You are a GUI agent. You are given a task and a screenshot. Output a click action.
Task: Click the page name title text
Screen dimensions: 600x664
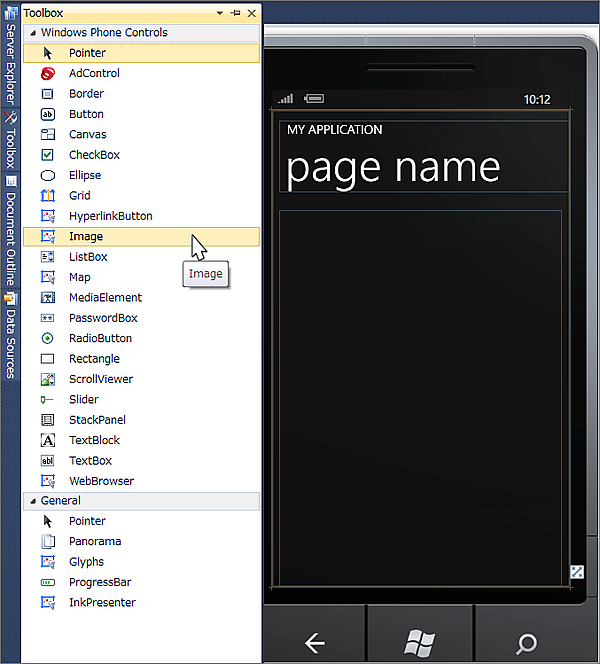(393, 167)
